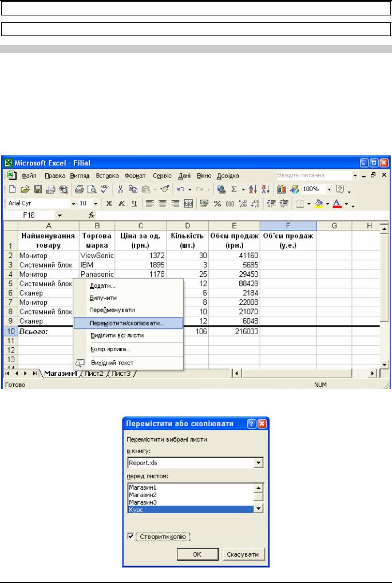The image size is (392, 583).
Task: Cut selection with scissors icon
Action: [x=120, y=189]
